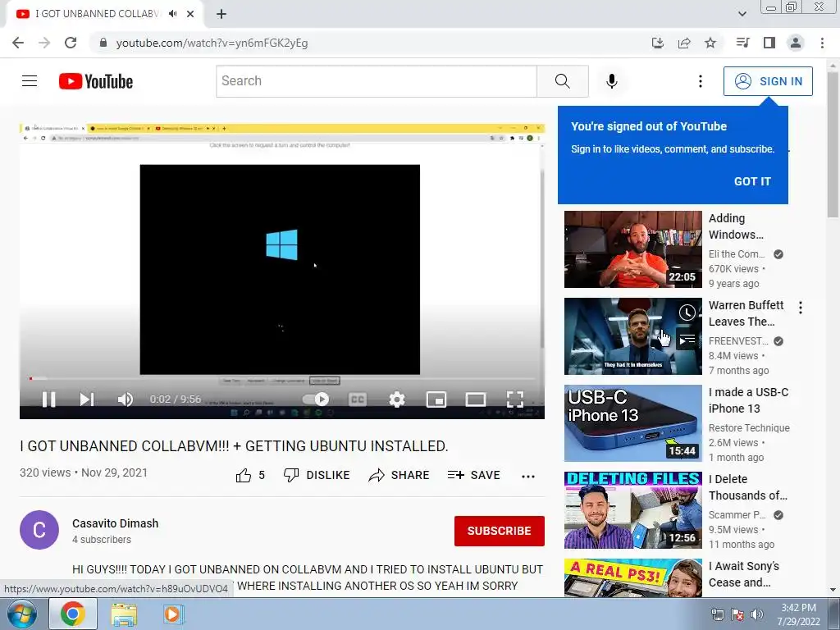Image resolution: width=840 pixels, height=630 pixels.
Task: Open the YouTube hamburger guide menu
Action: pyautogui.click(x=30, y=81)
